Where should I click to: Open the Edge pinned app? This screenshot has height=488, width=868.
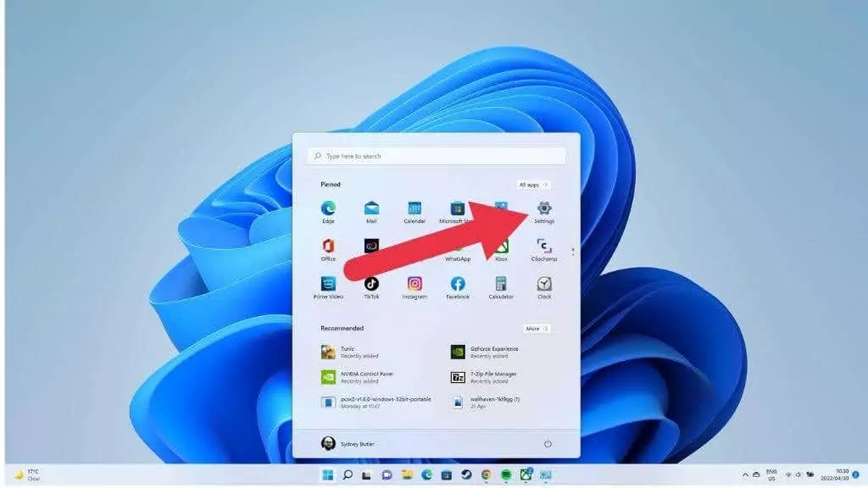[x=328, y=213]
